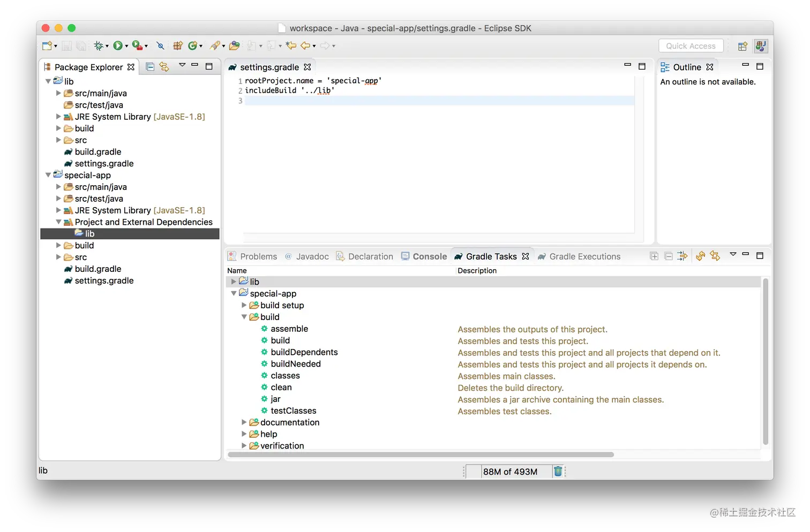Close the Outline view tab

click(710, 67)
